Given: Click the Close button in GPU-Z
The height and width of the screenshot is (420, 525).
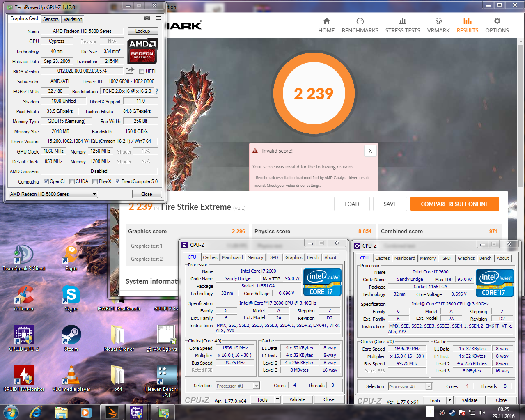Looking at the screenshot, I should tap(147, 194).
